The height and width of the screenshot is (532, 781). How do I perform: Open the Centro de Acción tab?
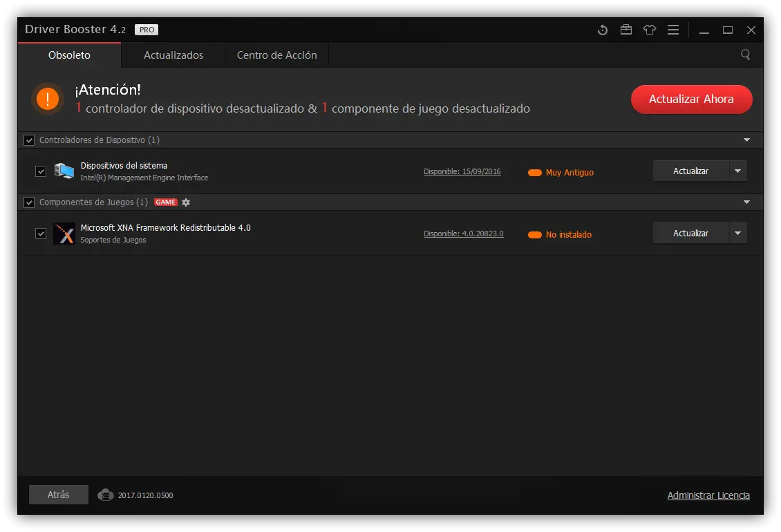coord(277,55)
